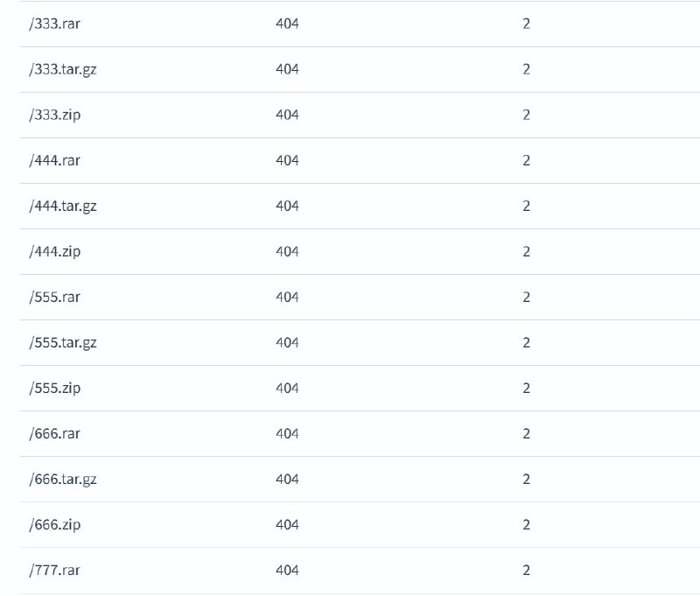The height and width of the screenshot is (596, 700).
Task: Click the 404 status for /444.zip
Action: click(287, 251)
